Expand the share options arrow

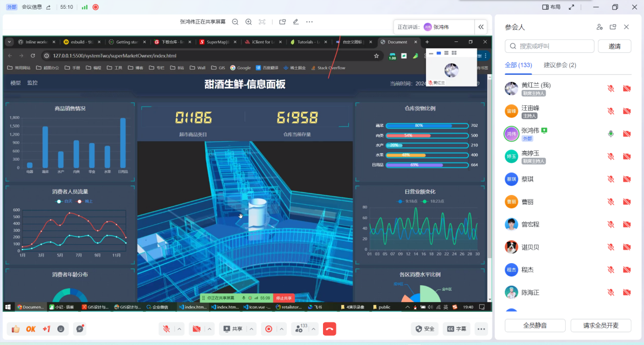click(x=251, y=329)
